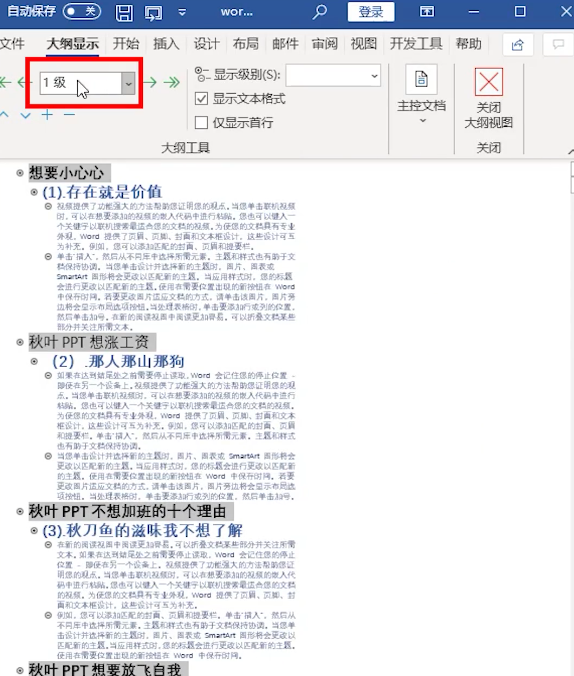Click the search magnifier icon

tap(320, 12)
